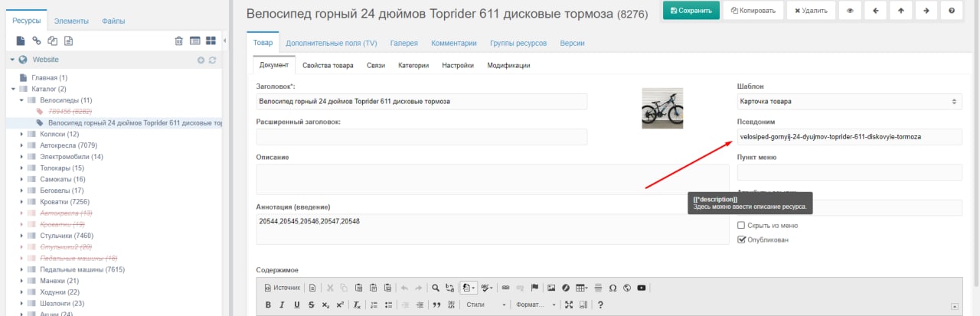Image resolution: width=980 pixels, height=316 pixels.
Task: Insert a numbered list in the editor
Action: 374,305
